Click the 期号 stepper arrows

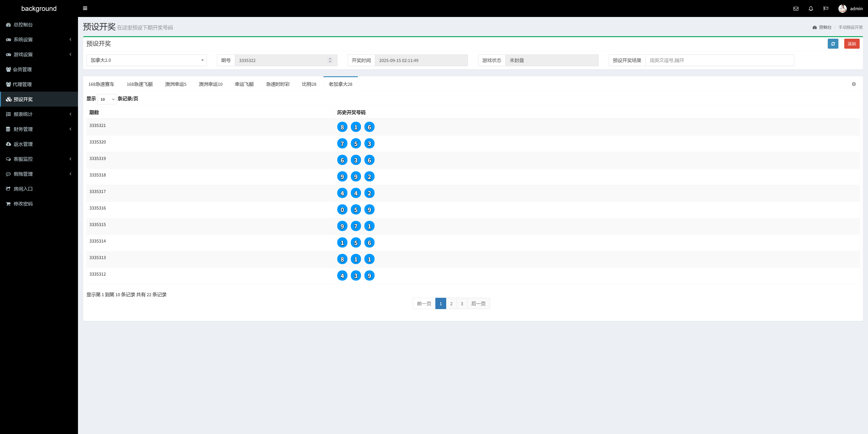330,60
